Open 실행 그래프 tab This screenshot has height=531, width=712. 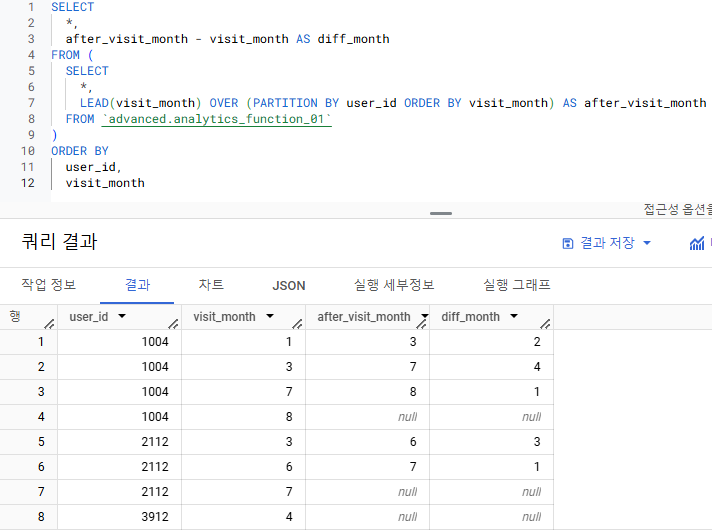pos(517,285)
